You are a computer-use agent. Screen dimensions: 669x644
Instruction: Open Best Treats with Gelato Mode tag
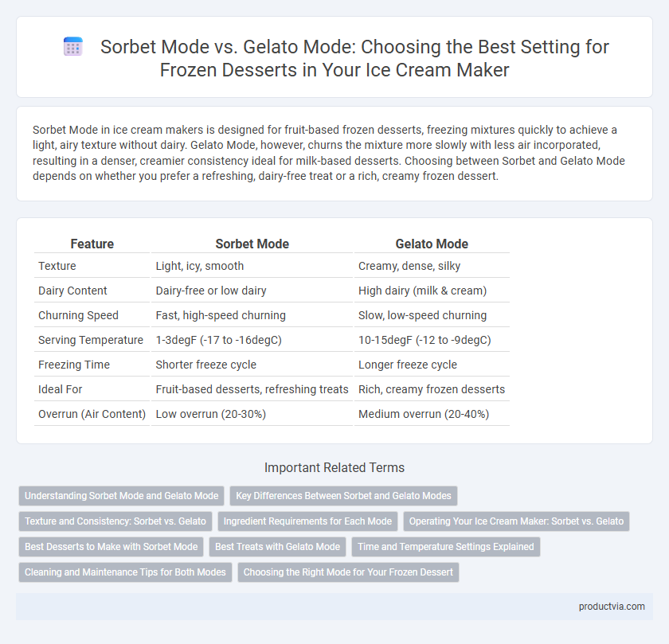pyautogui.click(x=277, y=547)
